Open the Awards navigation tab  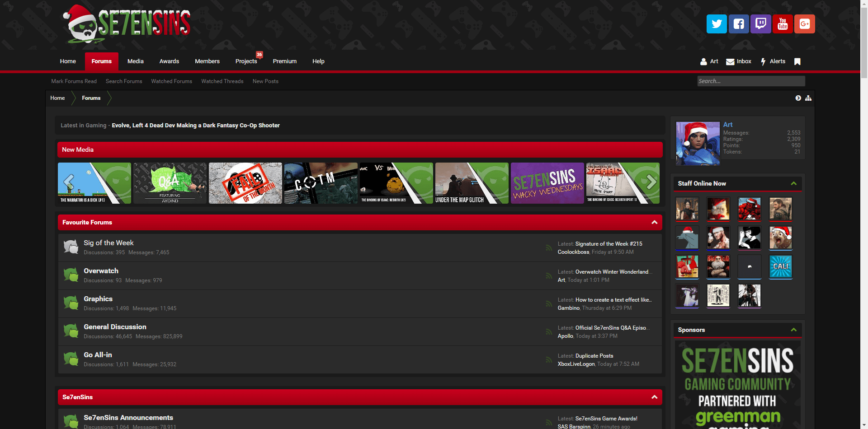(169, 61)
